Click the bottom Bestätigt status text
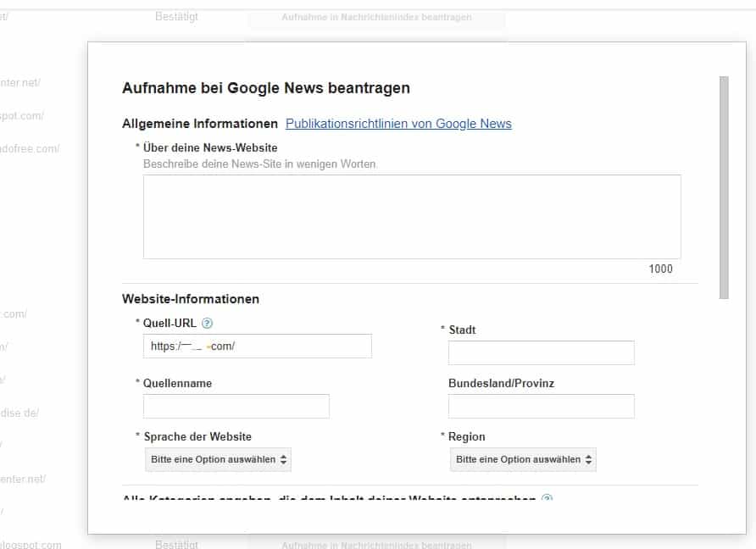The width and height of the screenshot is (756, 549). (176, 544)
